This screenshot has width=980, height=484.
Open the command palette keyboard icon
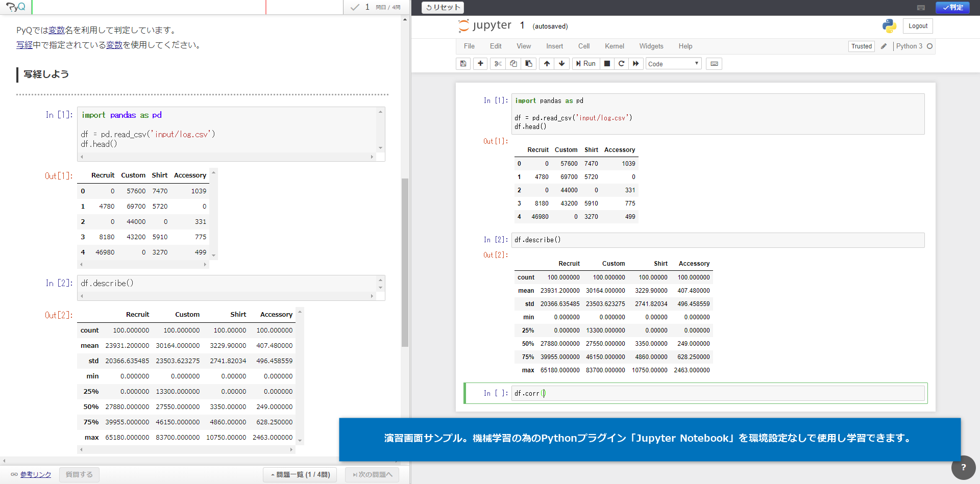click(x=714, y=64)
